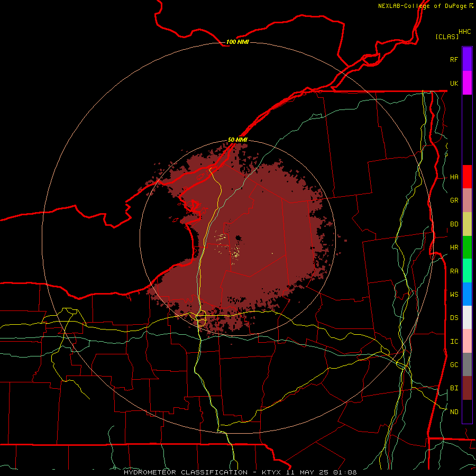Screen dimensions: 476x476
Task: Pick the HR green legend swatch
Action: [467, 248]
